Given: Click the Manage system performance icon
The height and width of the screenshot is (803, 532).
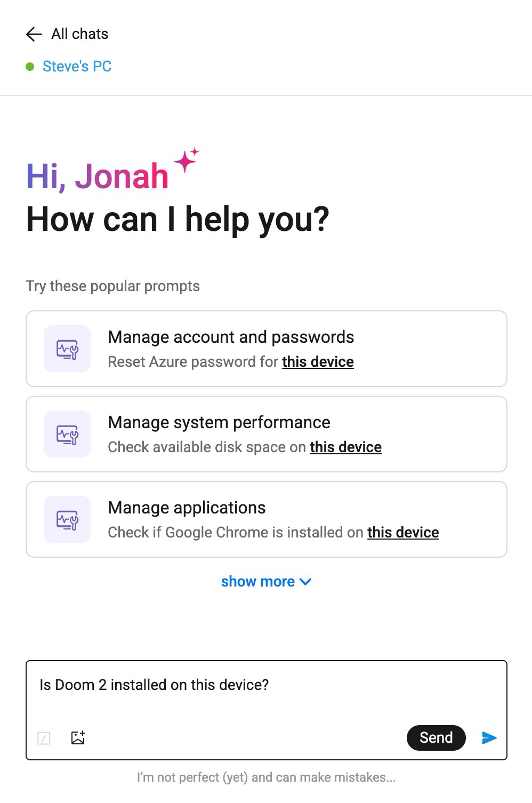Looking at the screenshot, I should click(x=67, y=435).
